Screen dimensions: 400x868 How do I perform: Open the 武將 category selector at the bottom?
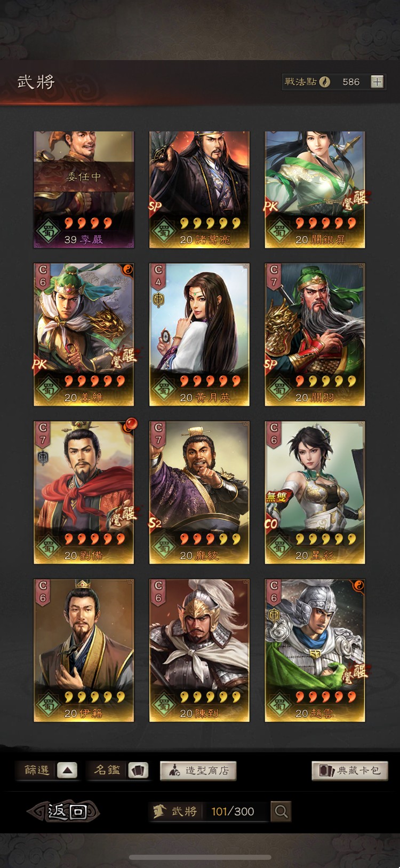point(208,811)
